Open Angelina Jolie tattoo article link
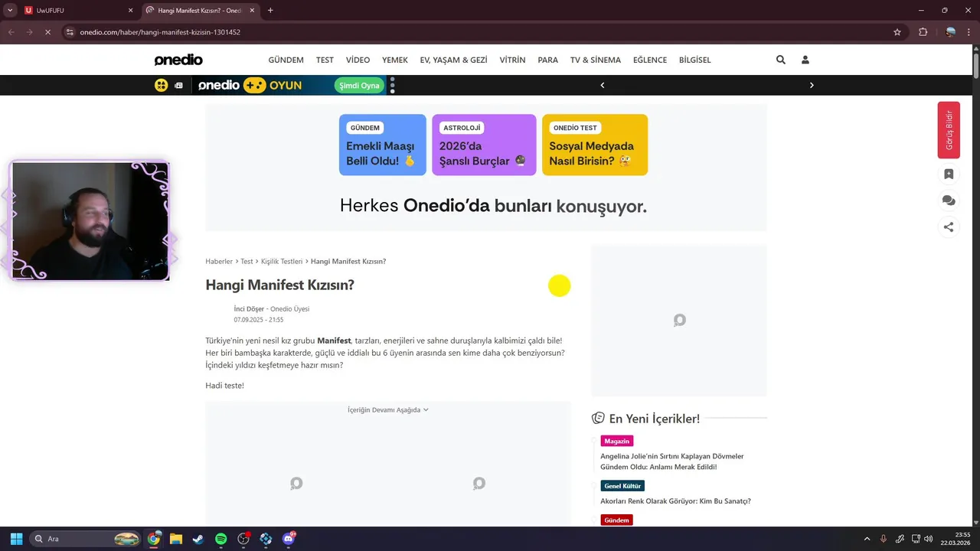The height and width of the screenshot is (551, 980). pyautogui.click(x=672, y=461)
